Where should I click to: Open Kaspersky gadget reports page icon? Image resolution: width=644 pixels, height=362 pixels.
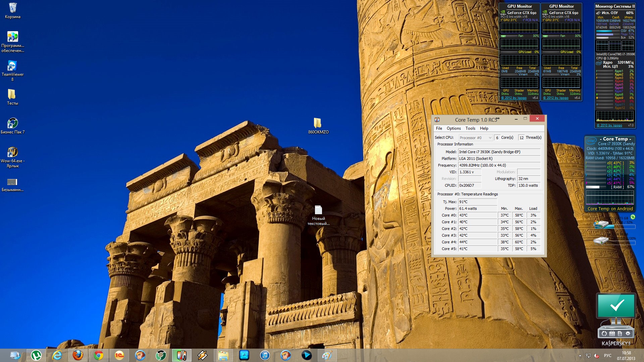click(x=620, y=334)
